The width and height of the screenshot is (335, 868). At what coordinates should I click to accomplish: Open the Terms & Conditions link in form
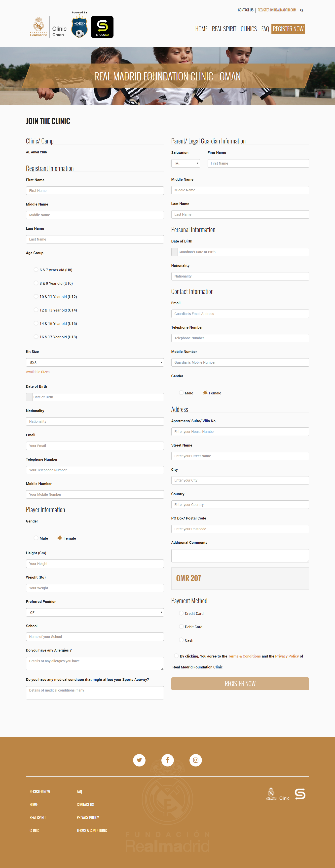point(244,656)
